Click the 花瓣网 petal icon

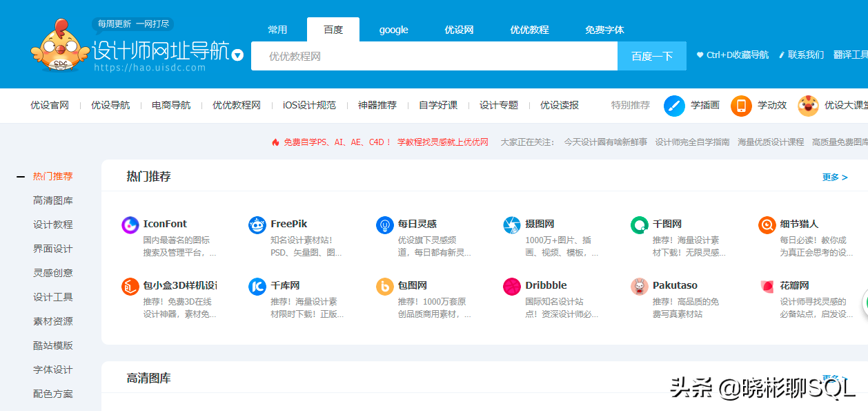click(767, 286)
